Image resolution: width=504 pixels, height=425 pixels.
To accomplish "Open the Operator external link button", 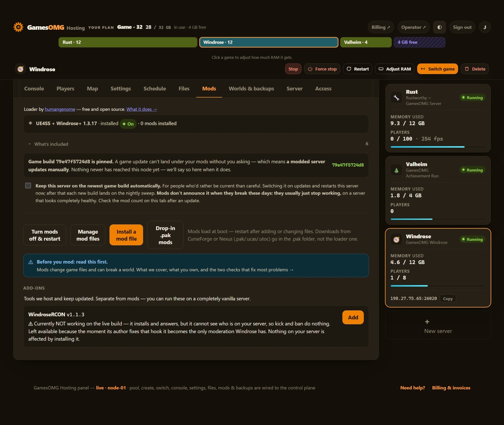I will tap(414, 27).
